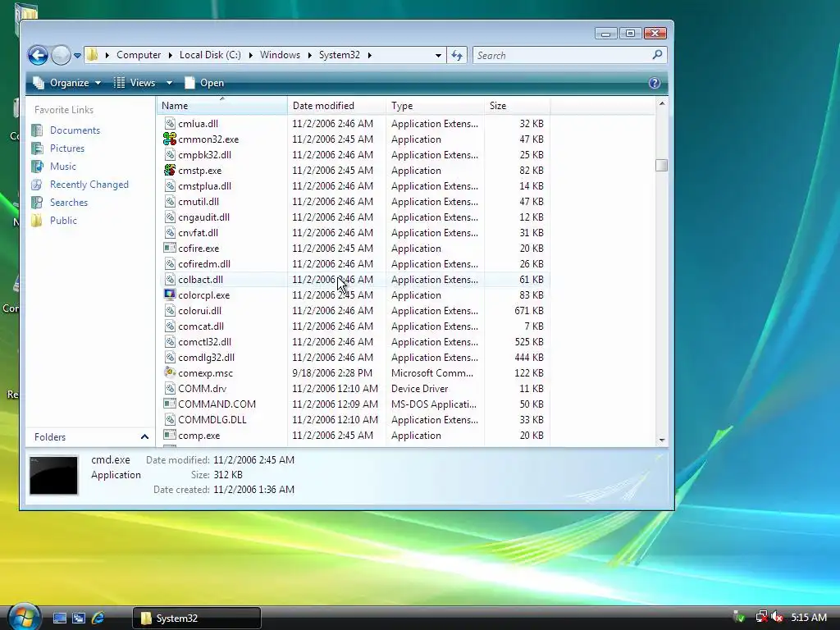Open Pictures favorite link
The image size is (840, 630).
[67, 148]
